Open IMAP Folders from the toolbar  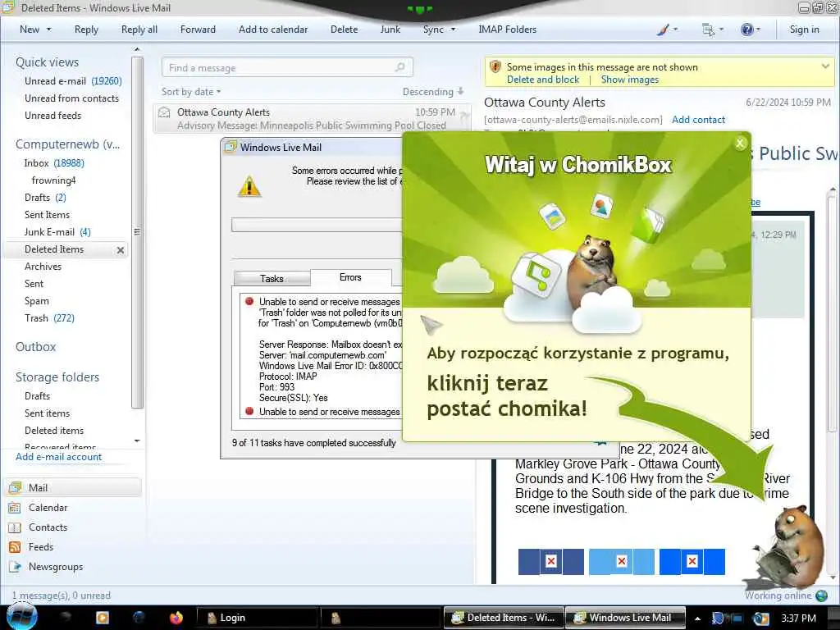pos(507,30)
